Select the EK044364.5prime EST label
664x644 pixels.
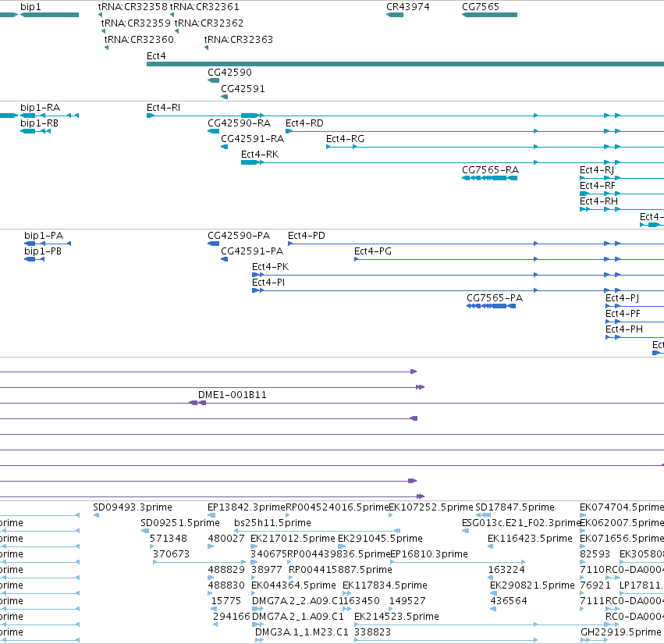point(294,585)
